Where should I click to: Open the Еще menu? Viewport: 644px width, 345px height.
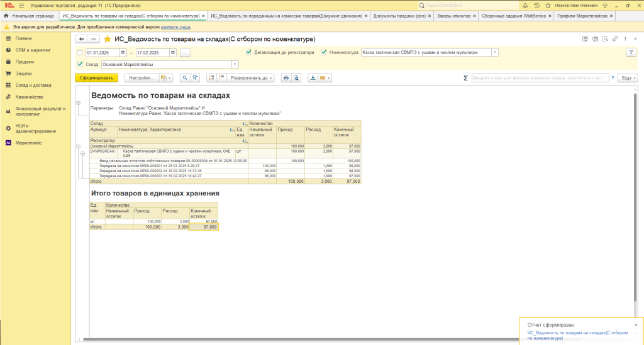click(x=628, y=78)
